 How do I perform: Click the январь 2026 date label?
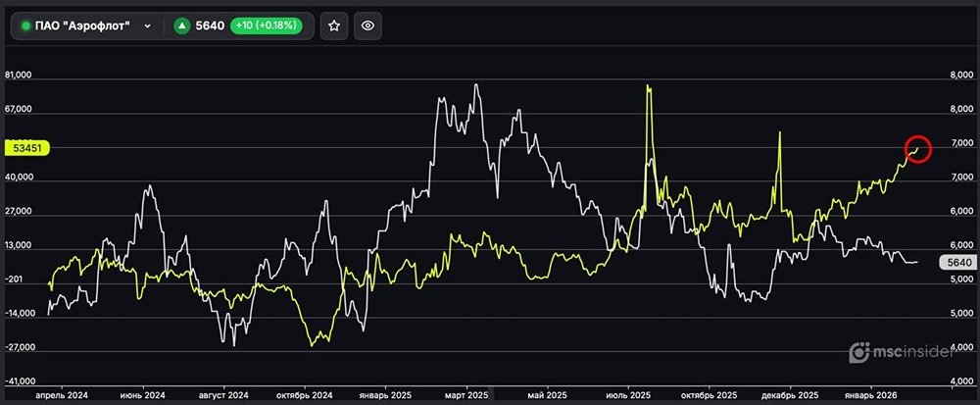[x=871, y=394]
